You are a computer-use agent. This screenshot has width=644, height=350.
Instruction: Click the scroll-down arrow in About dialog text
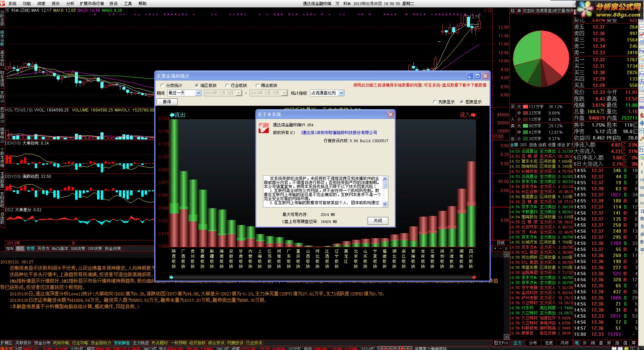(x=385, y=204)
